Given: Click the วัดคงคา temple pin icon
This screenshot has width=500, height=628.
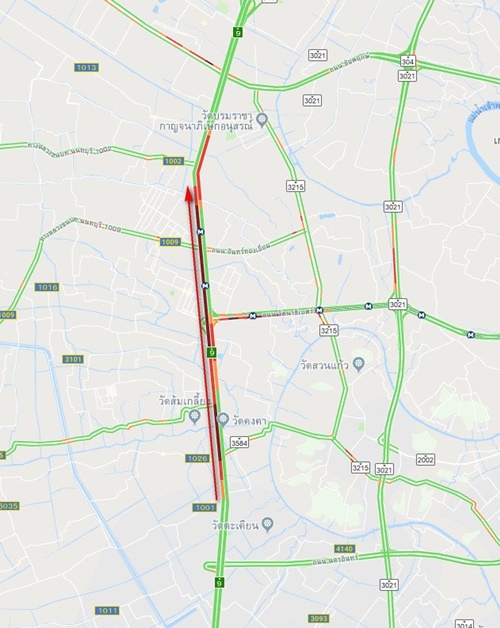Looking at the screenshot, I should pyautogui.click(x=223, y=419).
